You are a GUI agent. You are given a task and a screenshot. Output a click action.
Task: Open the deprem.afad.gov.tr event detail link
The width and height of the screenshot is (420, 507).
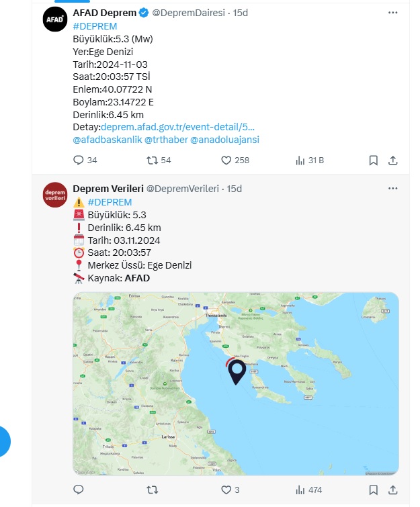pyautogui.click(x=177, y=127)
